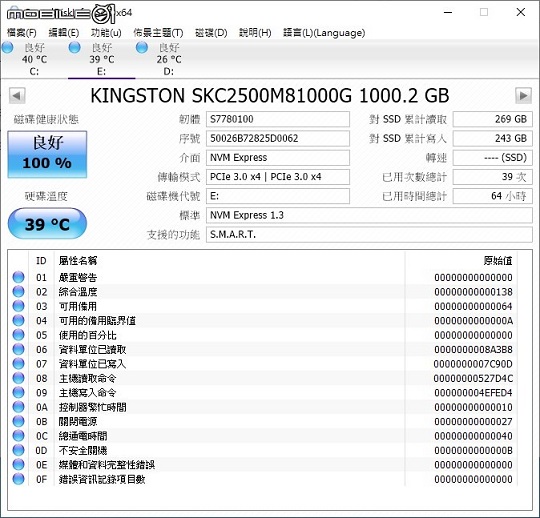This screenshot has height=518, width=540.
Task: Select attribute name 總通電時間
Action: 83,436
